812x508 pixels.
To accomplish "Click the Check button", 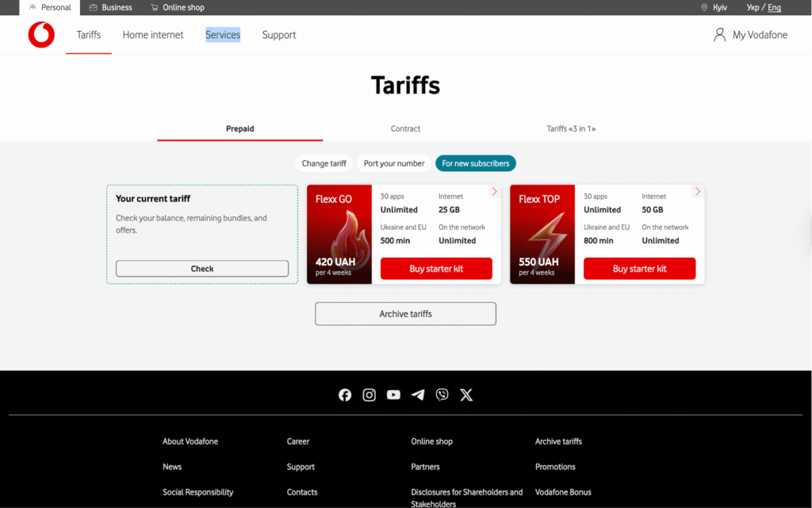I will [202, 269].
